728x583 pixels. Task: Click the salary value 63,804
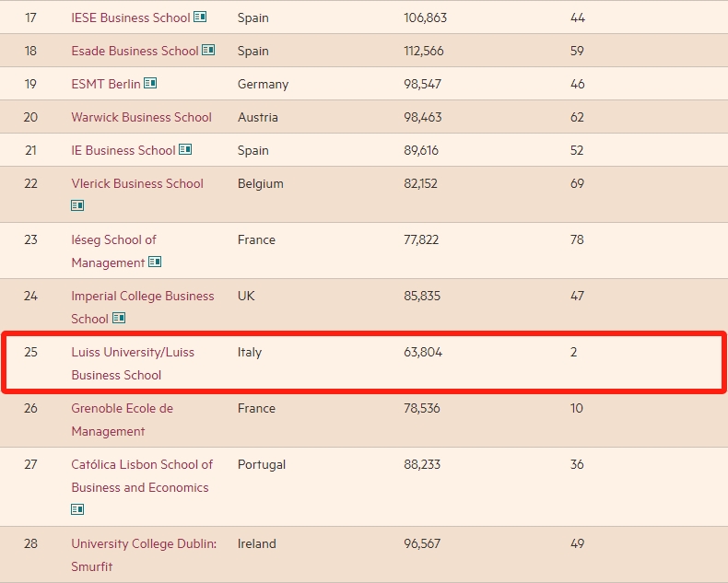click(423, 352)
